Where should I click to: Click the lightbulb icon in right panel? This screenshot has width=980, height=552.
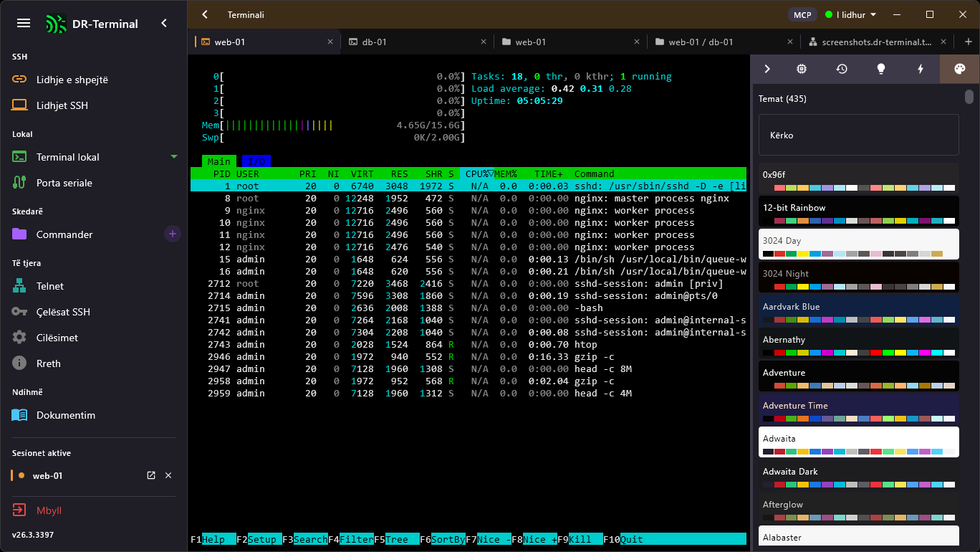pos(881,69)
